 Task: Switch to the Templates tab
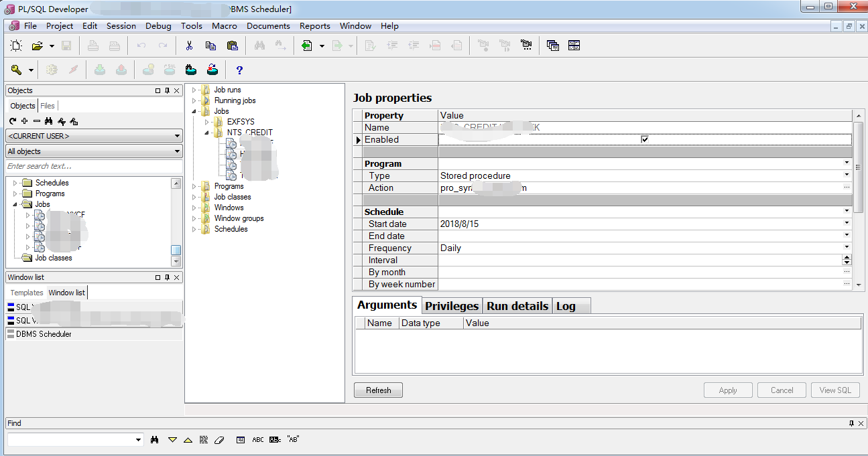click(x=27, y=293)
